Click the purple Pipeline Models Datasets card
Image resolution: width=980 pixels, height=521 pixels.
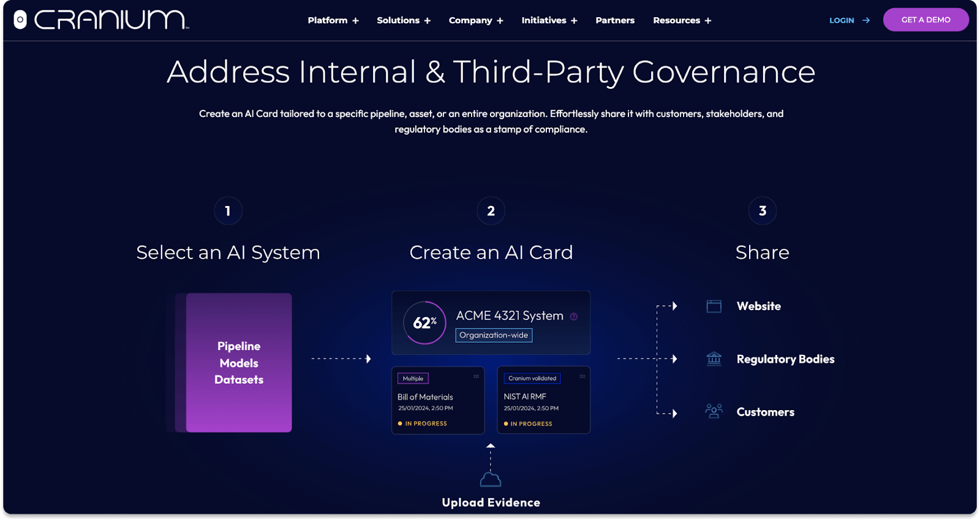(239, 363)
